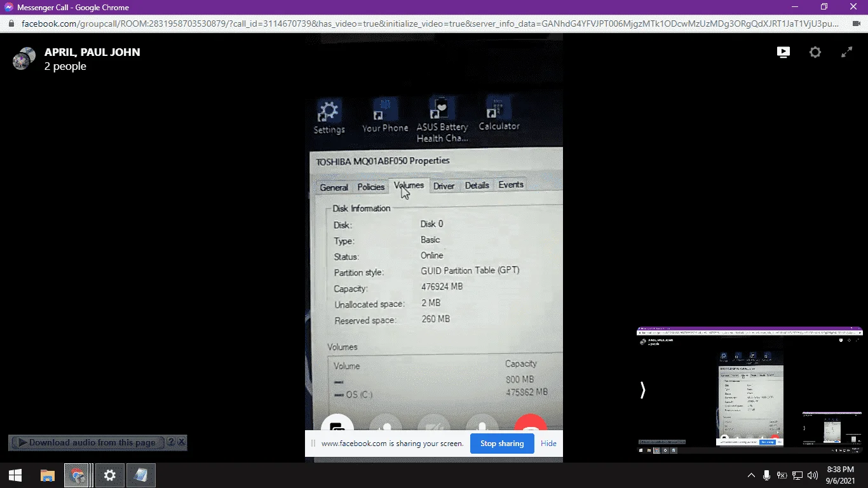Viewport: 868px width, 488px height.
Task: Click the Policies tab in the video feed
Action: tap(371, 187)
